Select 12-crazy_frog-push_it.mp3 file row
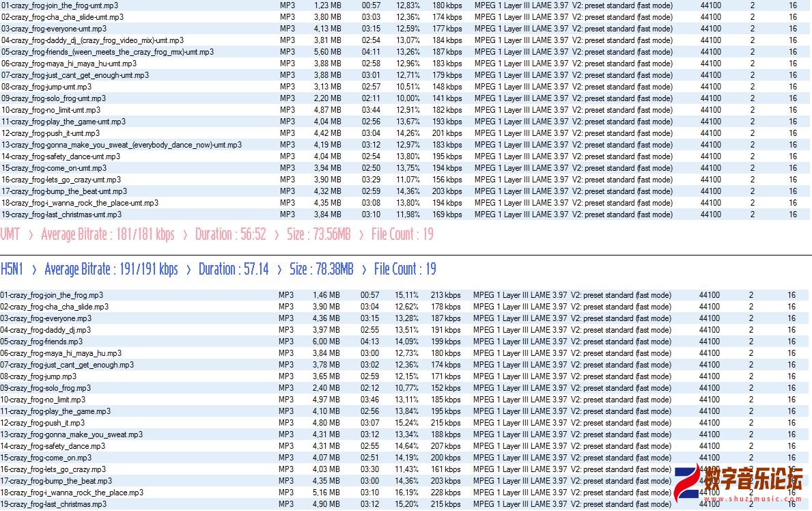Image resolution: width=812 pixels, height=511 pixels. pos(42,423)
